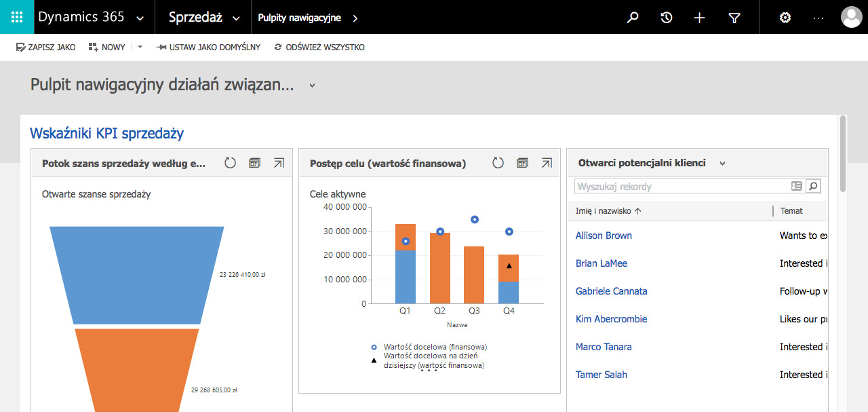Click Pulpity nawigacyjne breadcrumb item

tap(299, 18)
